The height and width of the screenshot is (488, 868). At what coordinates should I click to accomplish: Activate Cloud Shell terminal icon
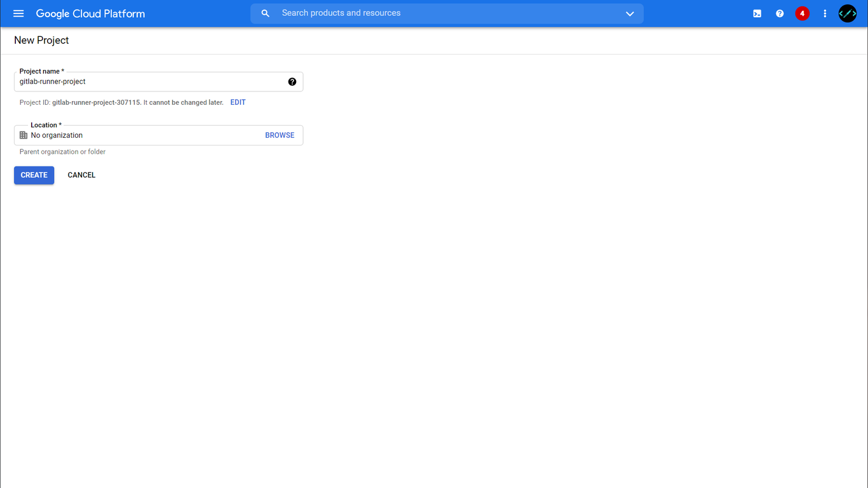[x=757, y=13]
